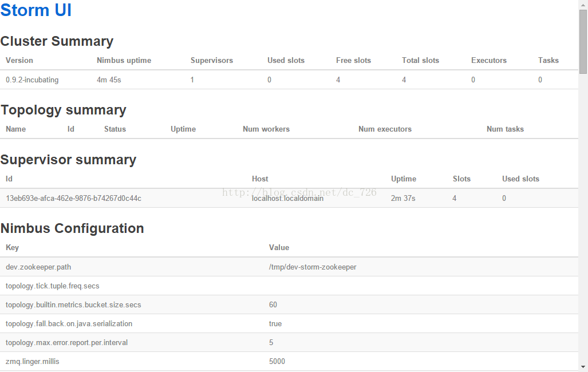Click the Value column header
The image size is (588, 372).
click(279, 247)
